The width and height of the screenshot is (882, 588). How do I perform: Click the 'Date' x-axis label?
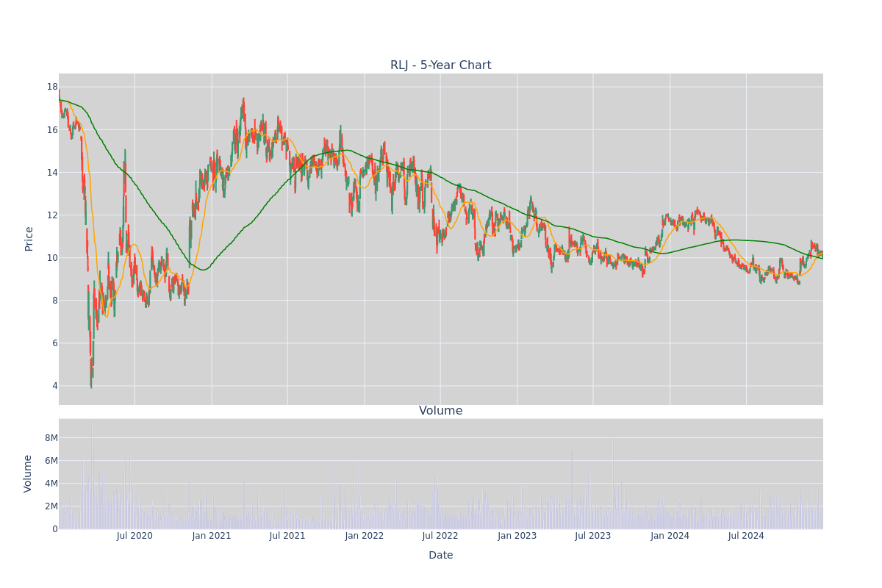(x=440, y=556)
